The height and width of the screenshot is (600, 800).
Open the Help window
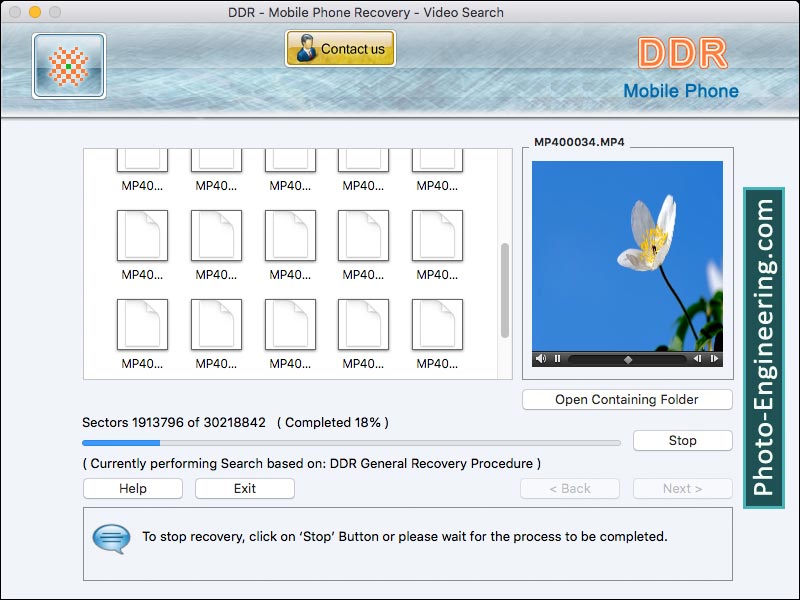tap(132, 488)
